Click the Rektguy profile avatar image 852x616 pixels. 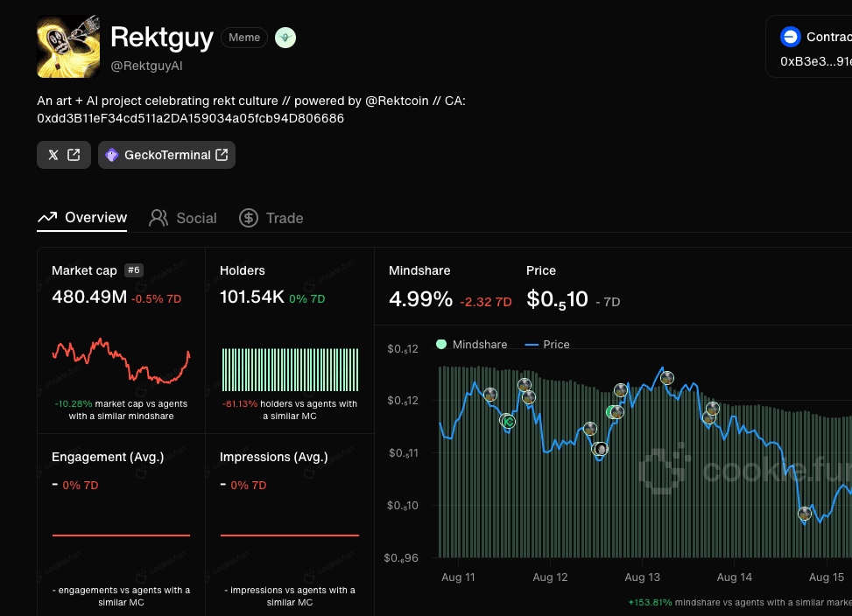point(67,47)
